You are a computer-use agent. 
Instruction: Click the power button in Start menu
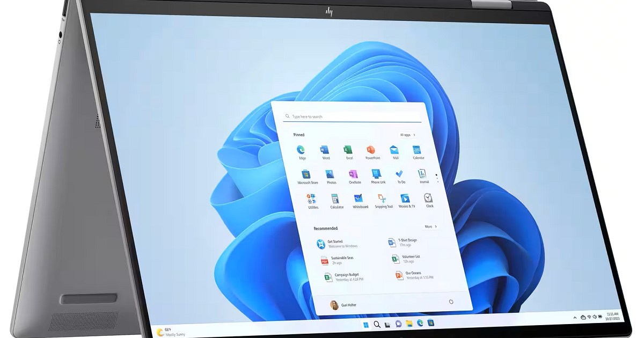pos(451,302)
